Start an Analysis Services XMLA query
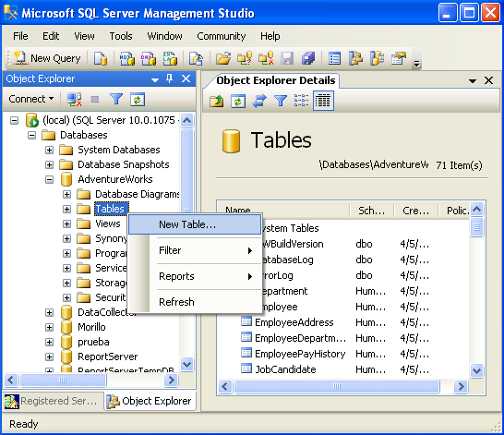Screen dimensions: 504x435 170,58
